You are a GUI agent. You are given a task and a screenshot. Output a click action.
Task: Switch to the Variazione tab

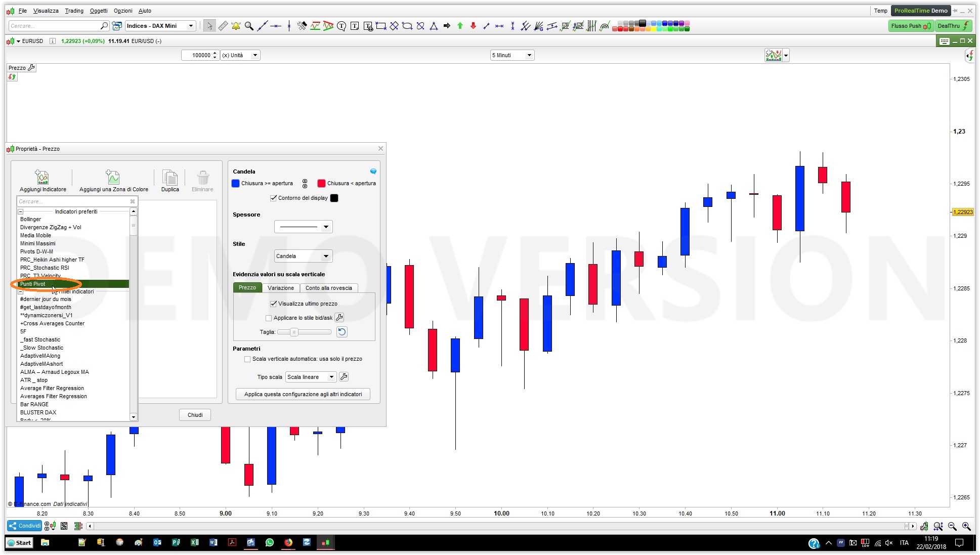[281, 288]
